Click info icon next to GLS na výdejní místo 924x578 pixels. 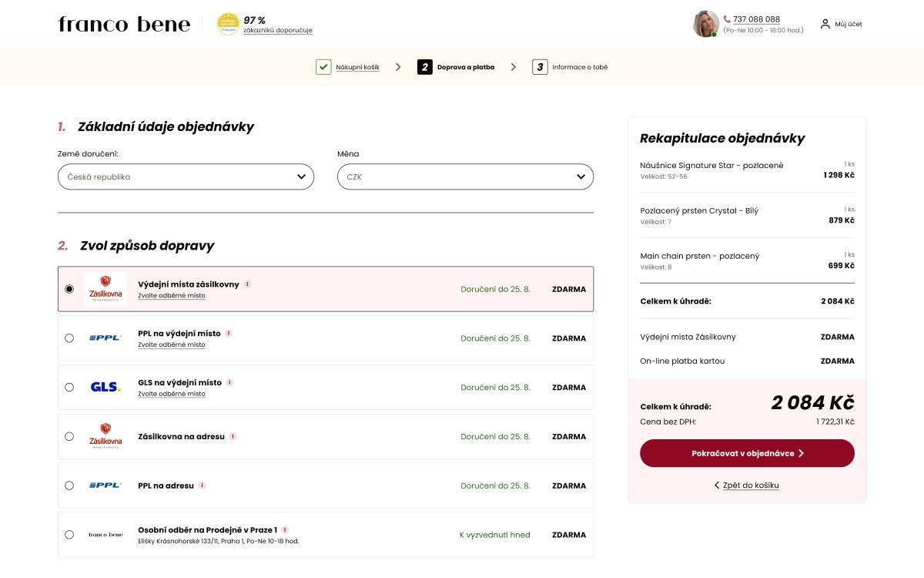[x=229, y=382]
